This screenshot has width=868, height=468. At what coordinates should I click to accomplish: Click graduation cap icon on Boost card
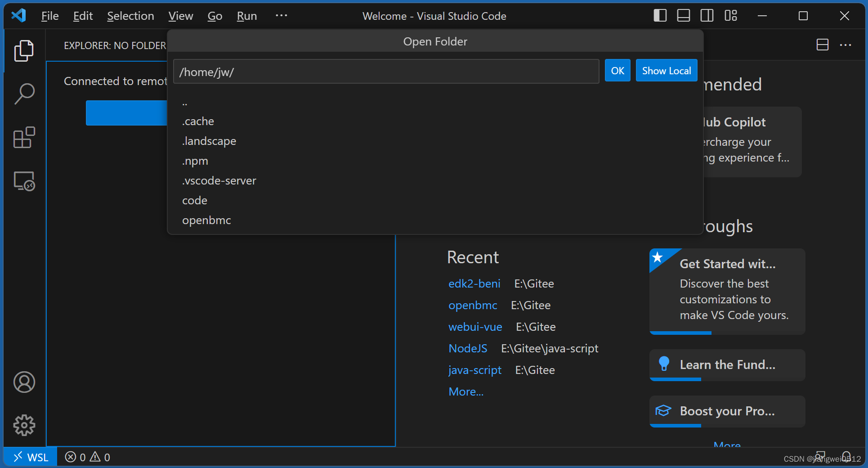pos(663,410)
